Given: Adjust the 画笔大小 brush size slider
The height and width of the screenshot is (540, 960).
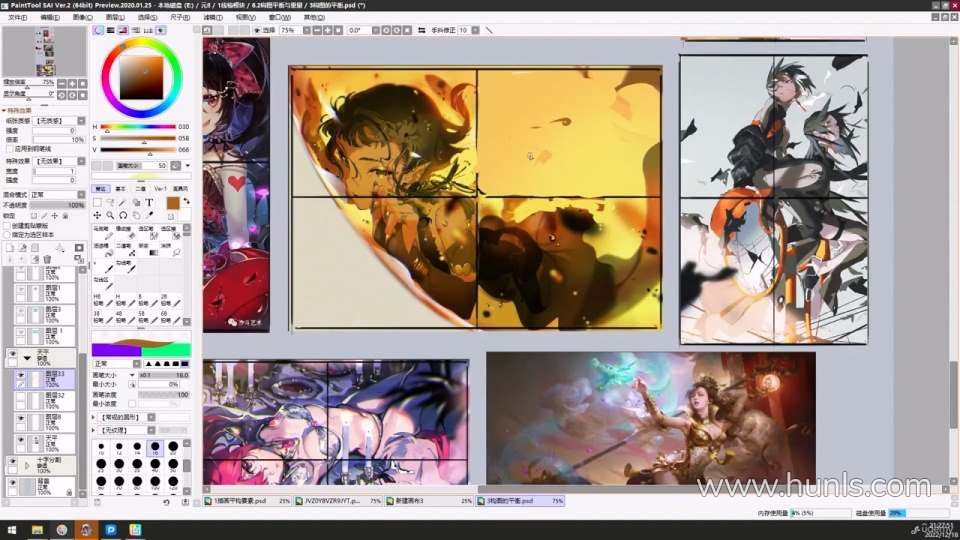Looking at the screenshot, I should coord(163,375).
